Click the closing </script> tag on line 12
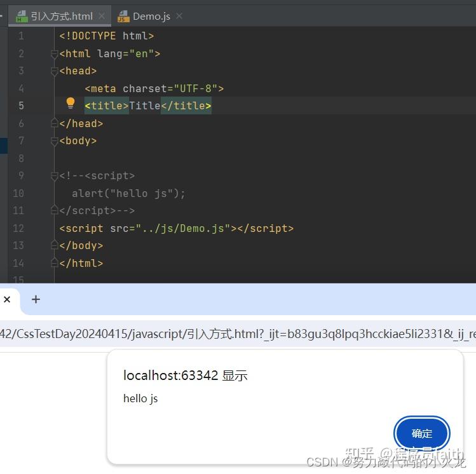Image resolution: width=476 pixels, height=474 pixels. point(266,228)
